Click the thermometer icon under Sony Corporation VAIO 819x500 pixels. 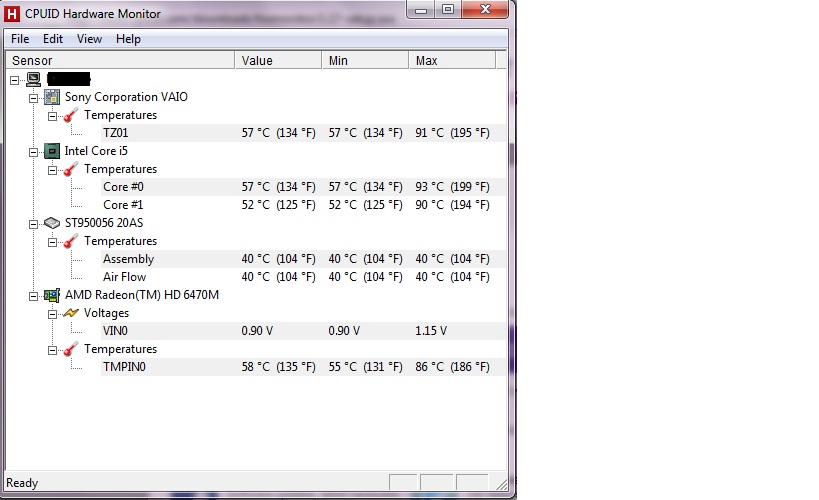(71, 115)
